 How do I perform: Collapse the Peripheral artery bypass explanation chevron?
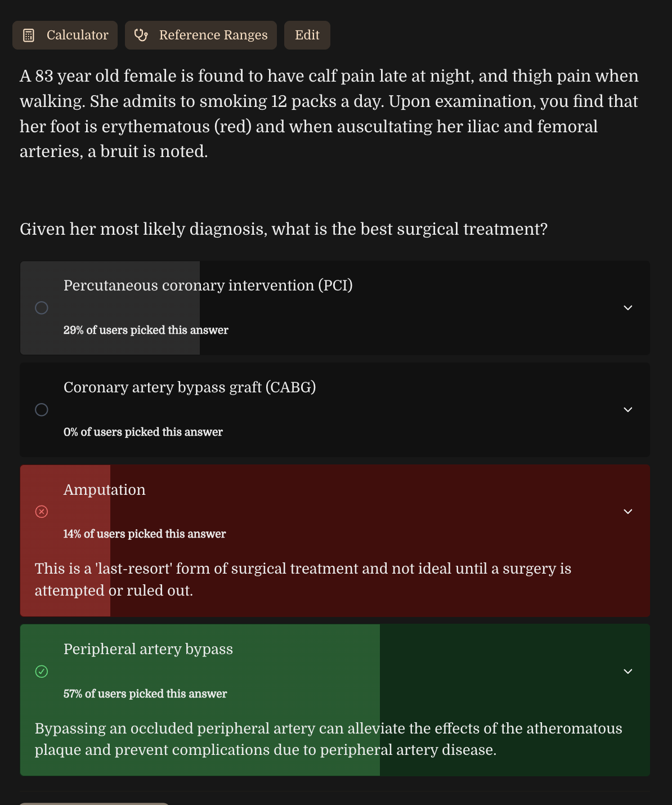point(628,672)
